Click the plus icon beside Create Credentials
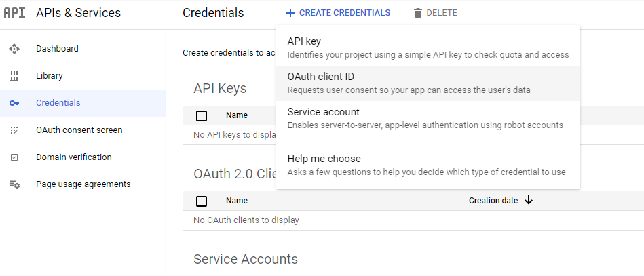The height and width of the screenshot is (276, 644). (290, 13)
